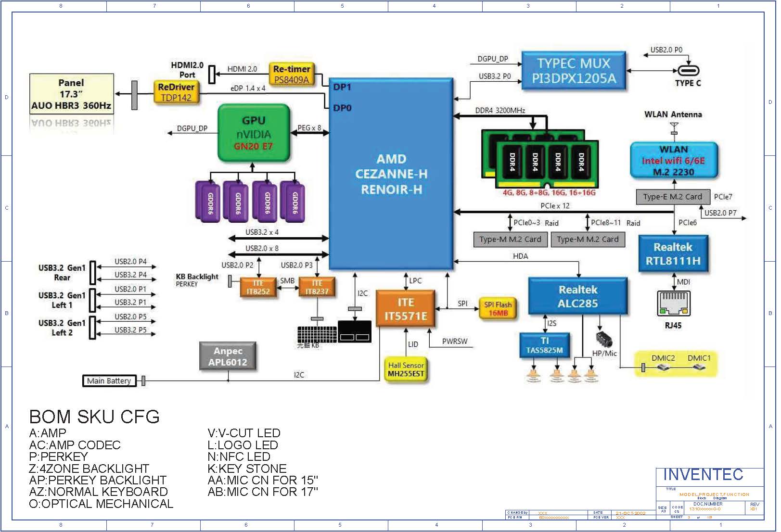Click the K:KEY STONE entry
Screen dimensions: 781x532
point(247,469)
